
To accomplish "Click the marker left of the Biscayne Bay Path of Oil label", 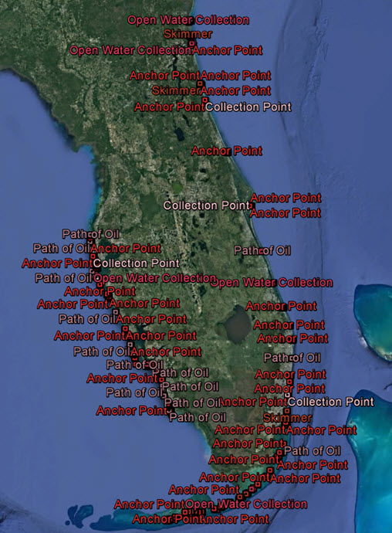I will (280, 453).
